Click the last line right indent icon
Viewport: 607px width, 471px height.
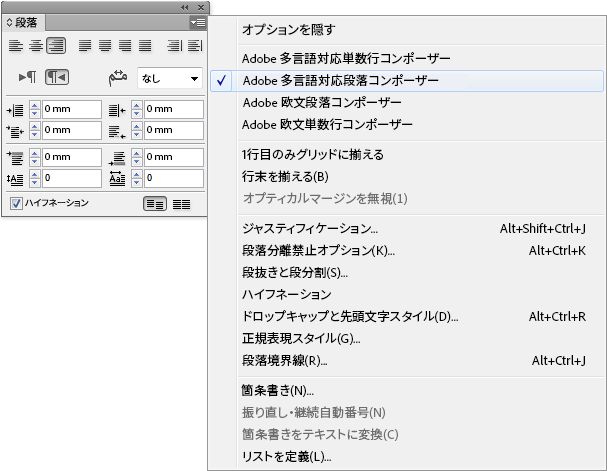tap(117, 132)
